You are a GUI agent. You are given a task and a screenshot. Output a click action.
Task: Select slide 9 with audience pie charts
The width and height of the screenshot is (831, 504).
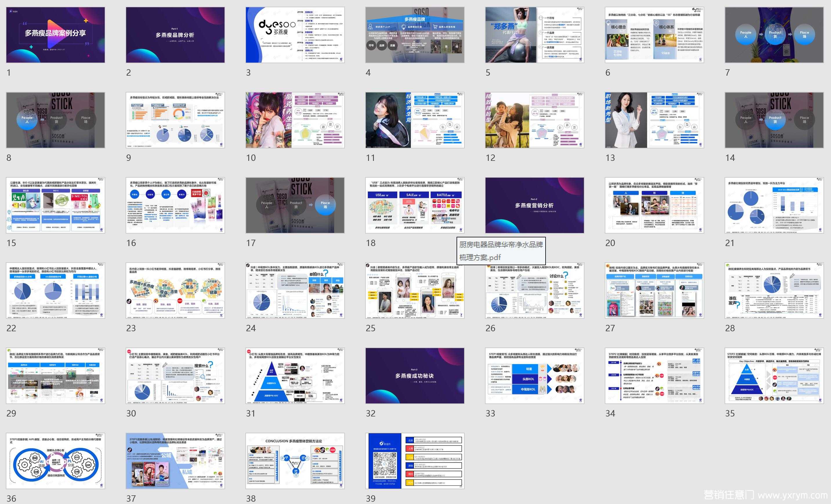[x=175, y=120]
